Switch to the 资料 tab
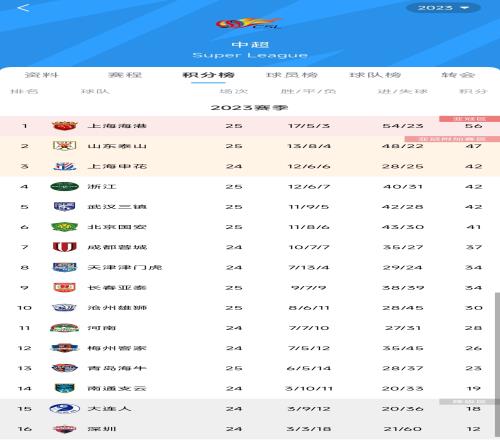Image resolution: width=500 pixels, height=440 pixels. pos(42,75)
